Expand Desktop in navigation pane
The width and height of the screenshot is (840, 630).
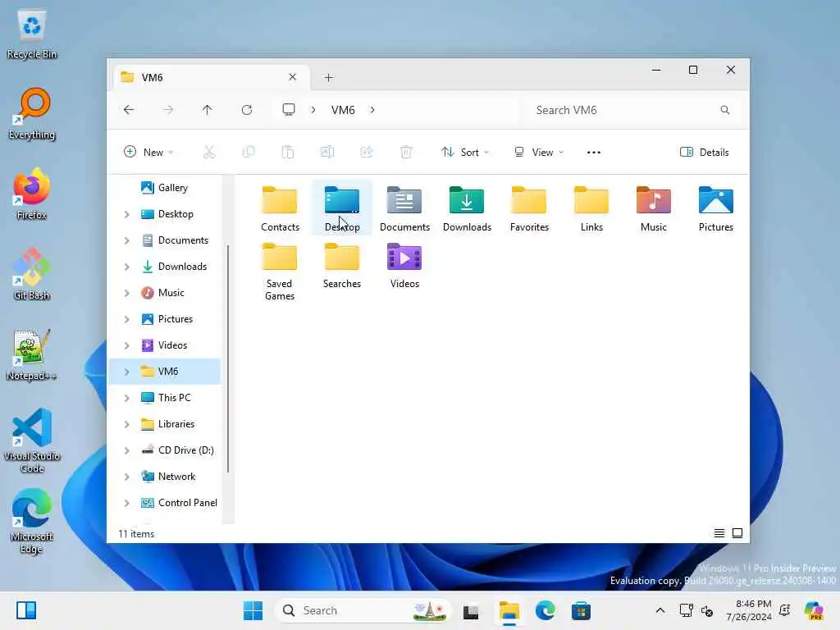pyautogui.click(x=126, y=214)
